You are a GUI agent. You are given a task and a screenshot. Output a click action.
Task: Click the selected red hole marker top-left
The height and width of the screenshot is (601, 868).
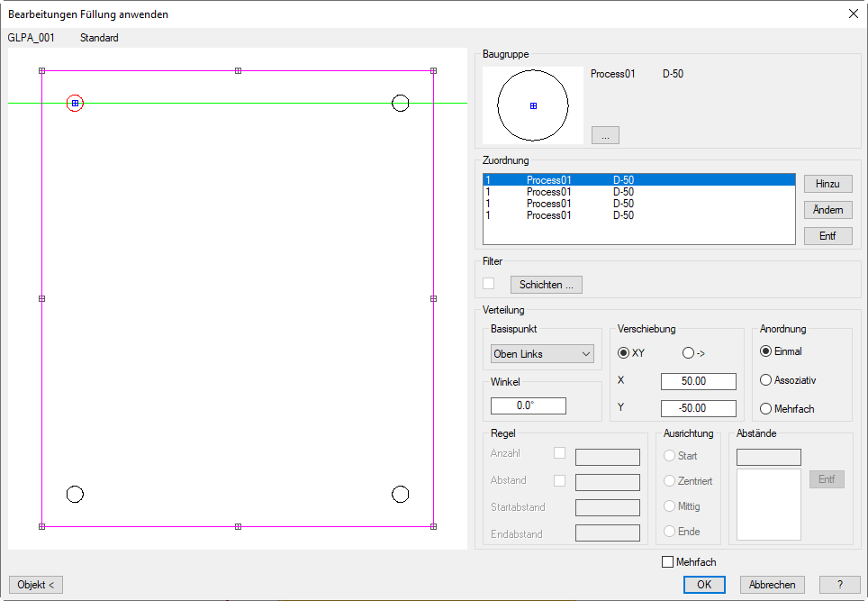point(75,104)
